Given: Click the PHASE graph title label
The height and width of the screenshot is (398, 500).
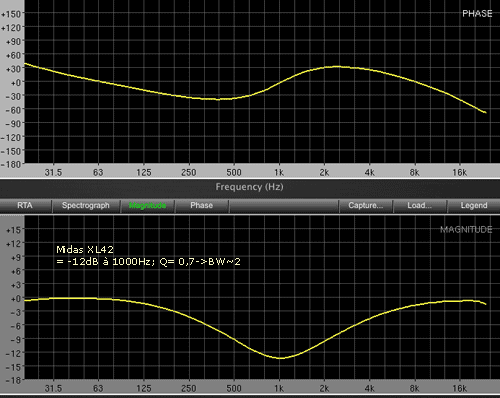Looking at the screenshot, I should pos(477,14).
